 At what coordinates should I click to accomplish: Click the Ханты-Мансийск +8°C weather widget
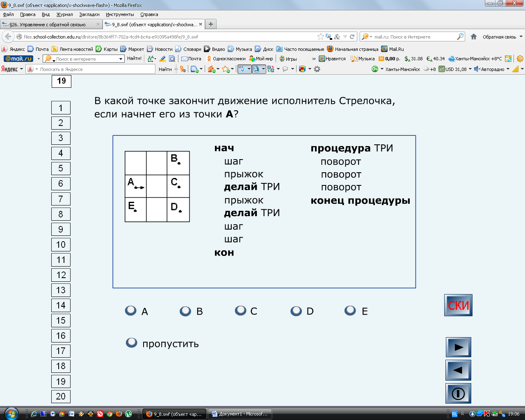475,59
